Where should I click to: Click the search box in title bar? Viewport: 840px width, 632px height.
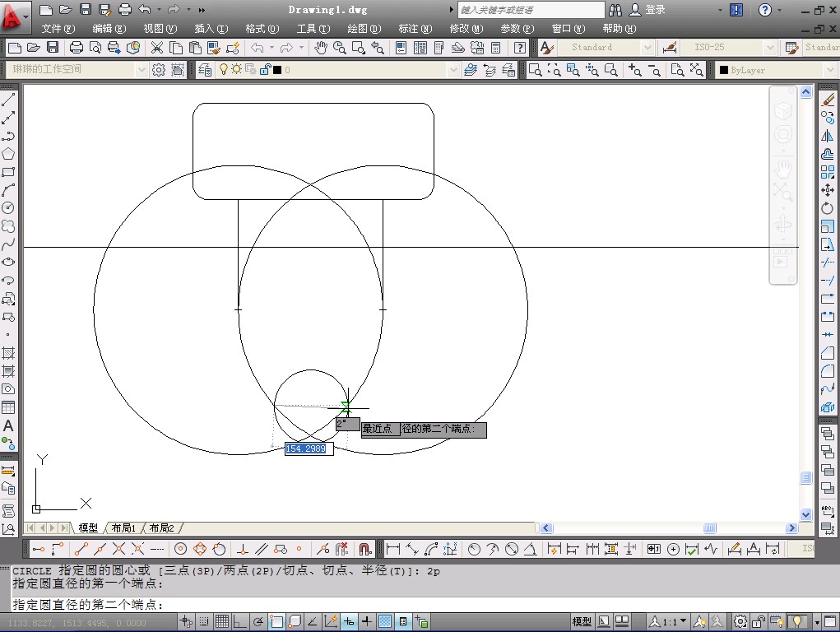pyautogui.click(x=531, y=10)
